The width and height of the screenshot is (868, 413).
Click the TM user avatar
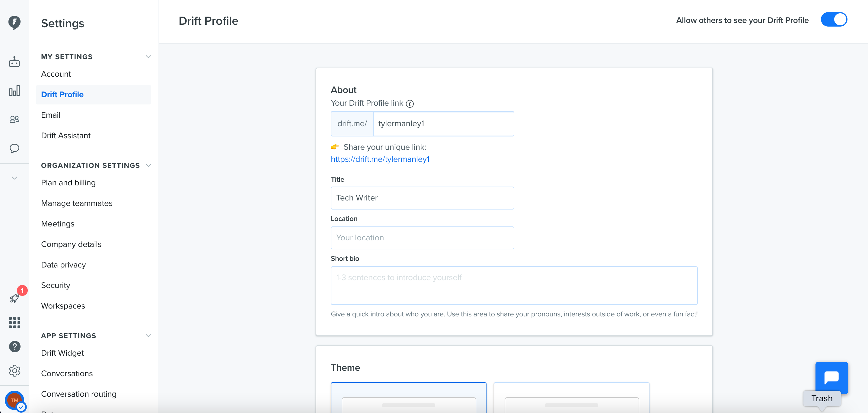pyautogui.click(x=14, y=401)
